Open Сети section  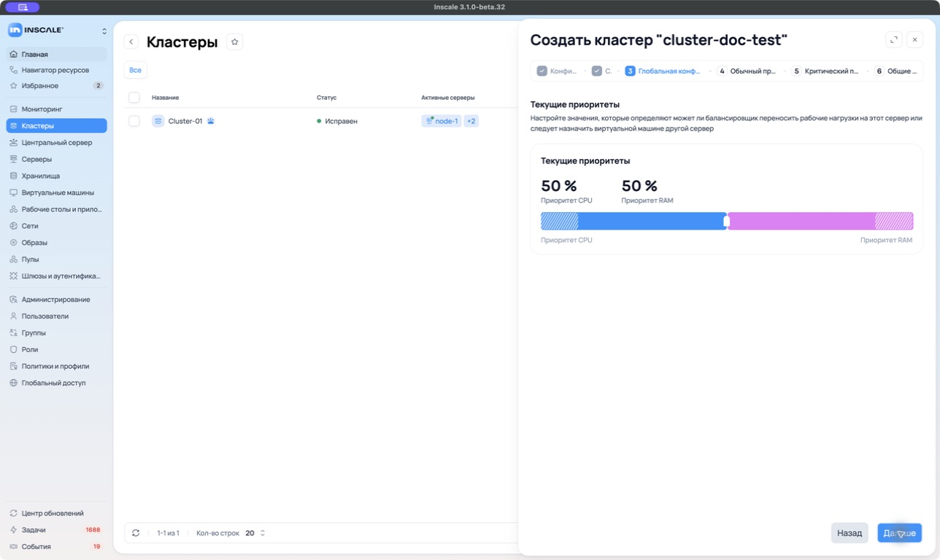click(x=56, y=226)
